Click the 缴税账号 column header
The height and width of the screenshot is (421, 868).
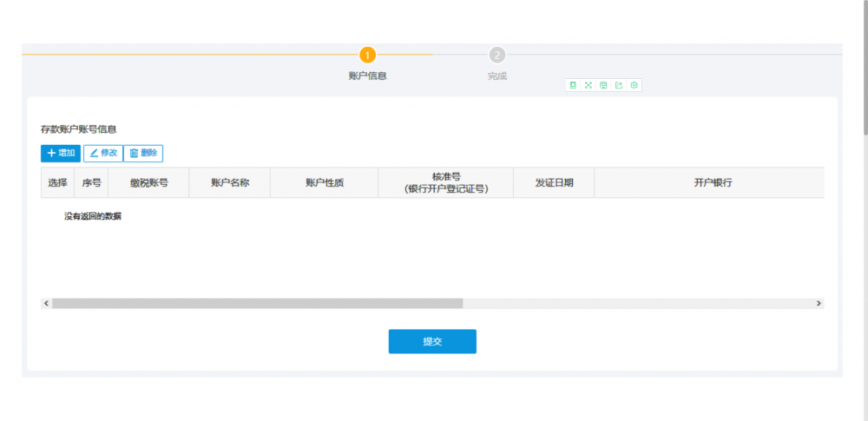click(x=148, y=183)
